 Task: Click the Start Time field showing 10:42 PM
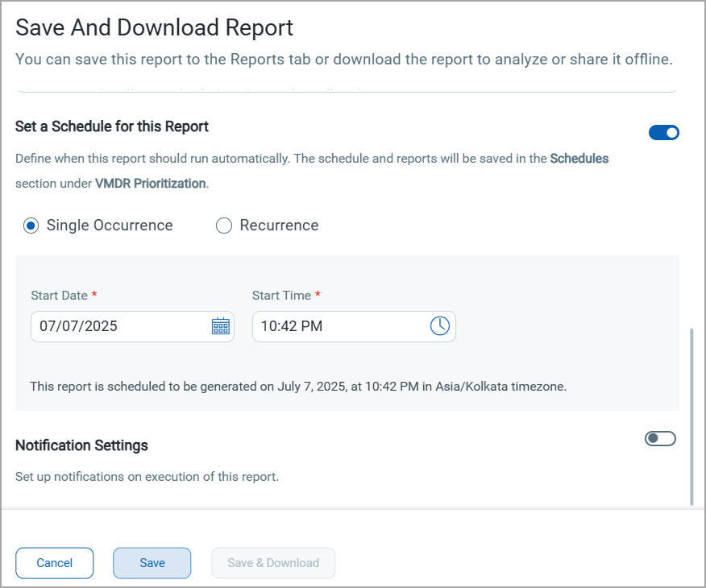pyautogui.click(x=338, y=326)
